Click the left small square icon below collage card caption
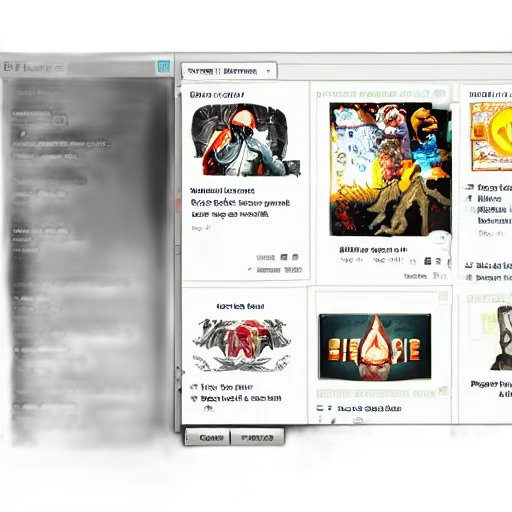Image resolution: width=512 pixels, height=512 pixels. 428,261
